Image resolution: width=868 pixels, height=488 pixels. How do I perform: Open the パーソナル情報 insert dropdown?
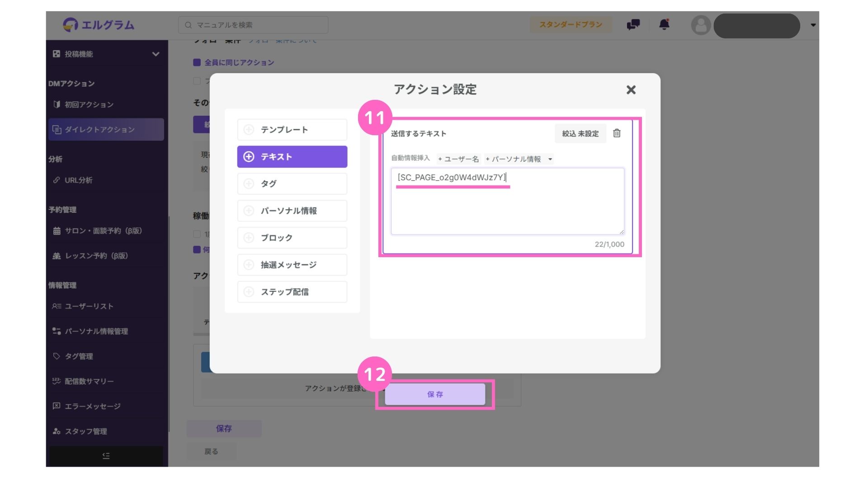550,159
